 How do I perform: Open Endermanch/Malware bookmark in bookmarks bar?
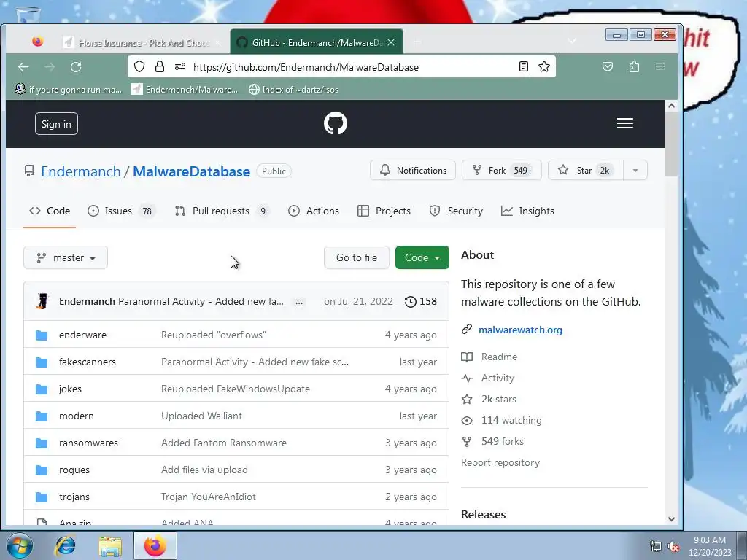pyautogui.click(x=185, y=90)
